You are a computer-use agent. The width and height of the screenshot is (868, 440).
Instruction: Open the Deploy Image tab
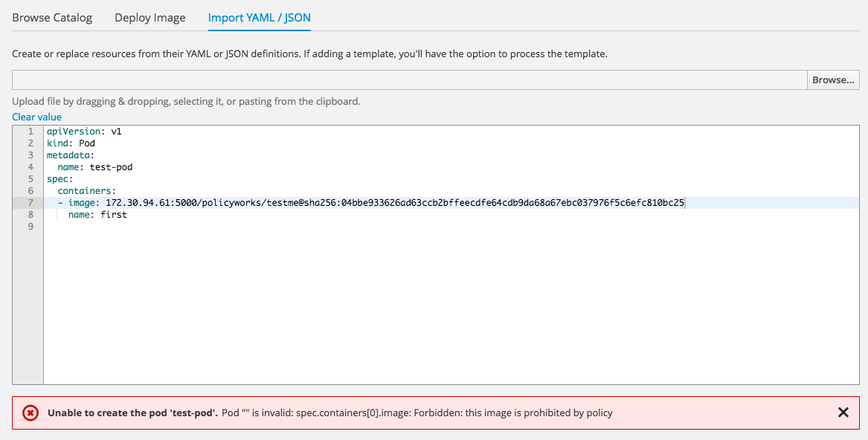point(150,18)
